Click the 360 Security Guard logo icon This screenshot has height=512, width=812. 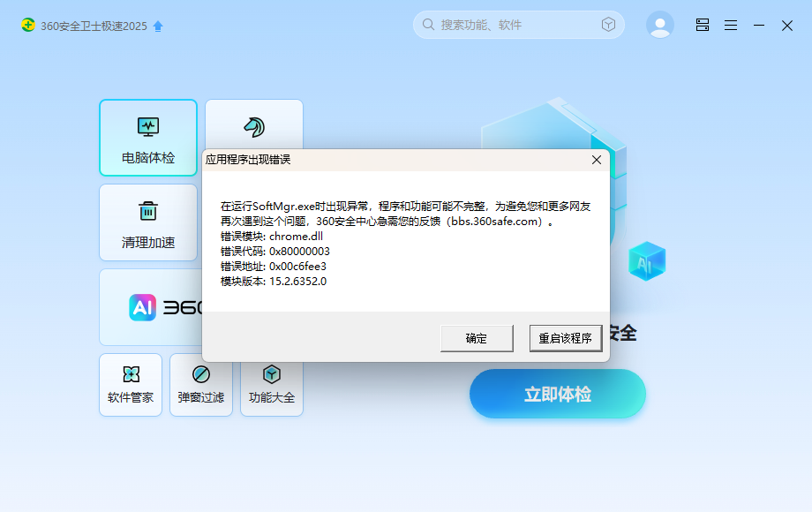28,25
